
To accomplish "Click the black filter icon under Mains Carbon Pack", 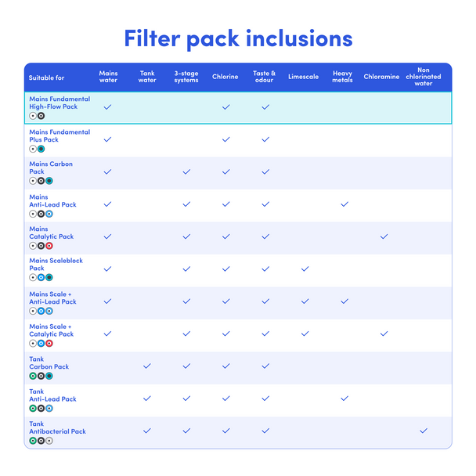I will point(41,181).
